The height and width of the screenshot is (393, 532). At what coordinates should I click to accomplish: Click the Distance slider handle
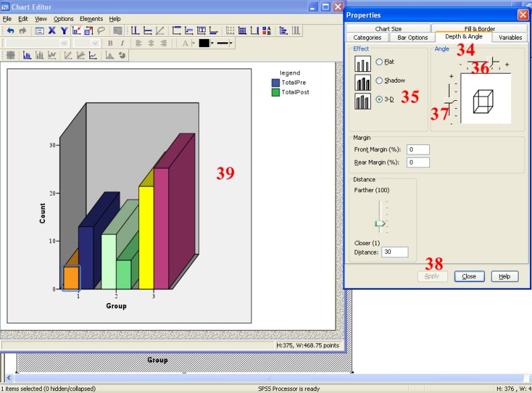[x=380, y=223]
